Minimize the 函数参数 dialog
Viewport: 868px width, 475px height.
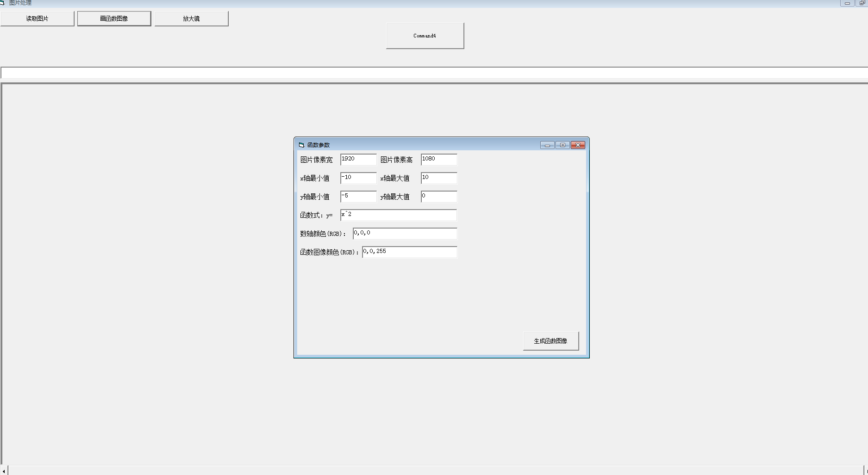coord(547,145)
